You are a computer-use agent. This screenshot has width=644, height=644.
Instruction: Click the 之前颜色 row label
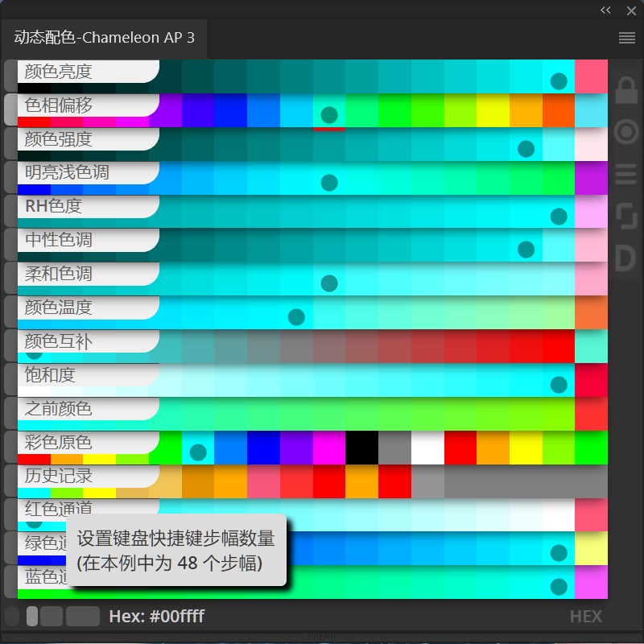tap(58, 408)
